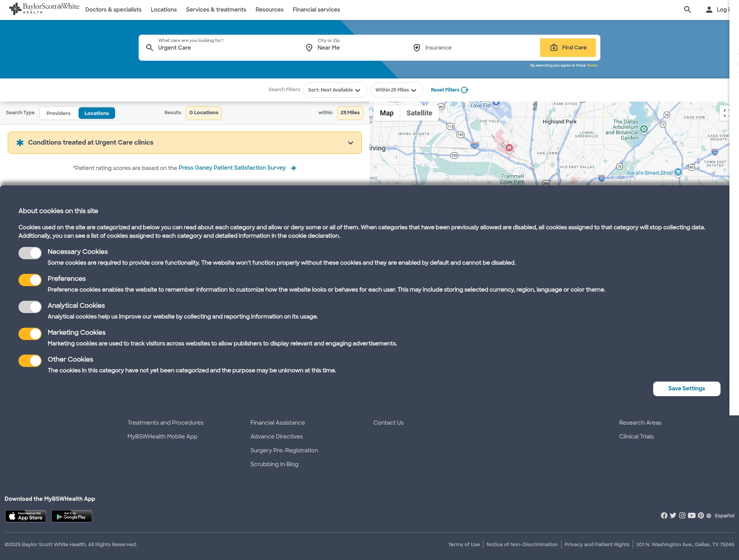Click the magnifier icon in care search field
Screen dimensions: 739x560
tap(150, 48)
